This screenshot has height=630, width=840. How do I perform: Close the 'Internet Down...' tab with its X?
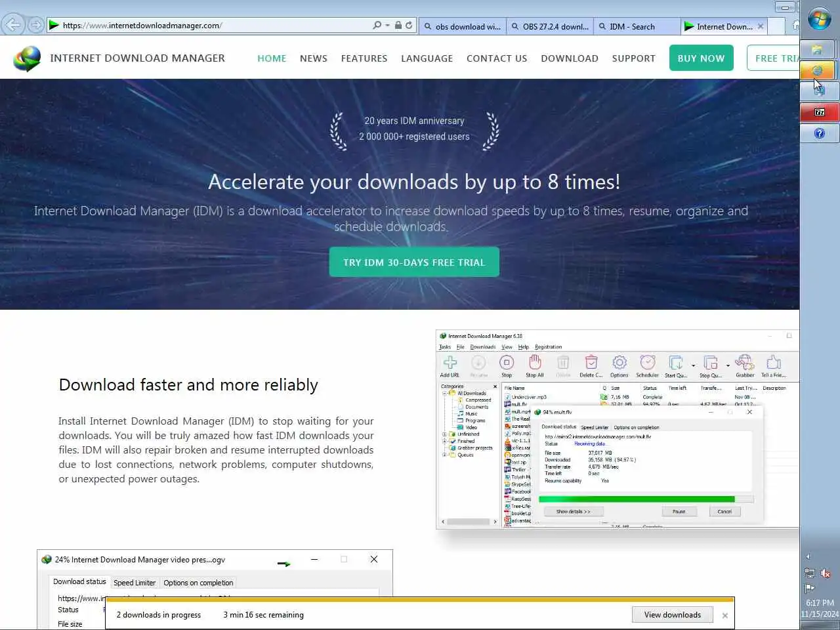[761, 26]
